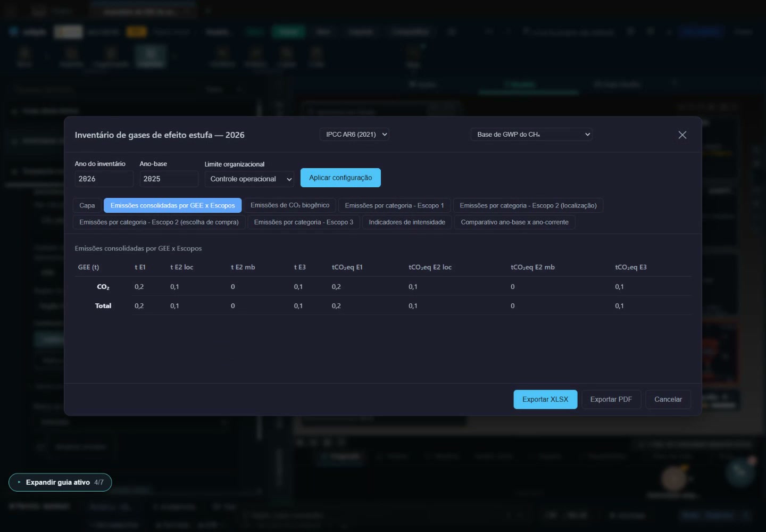Switch to the Capa tab
The width and height of the screenshot is (766, 532).
pos(87,205)
